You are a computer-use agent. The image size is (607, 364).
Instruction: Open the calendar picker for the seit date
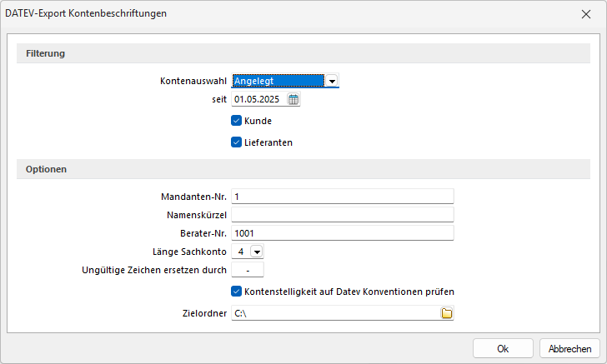[293, 99]
